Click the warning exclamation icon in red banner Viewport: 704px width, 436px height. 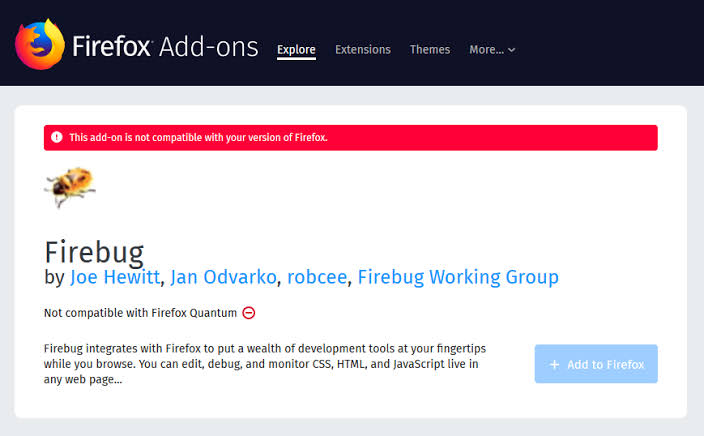tap(57, 137)
